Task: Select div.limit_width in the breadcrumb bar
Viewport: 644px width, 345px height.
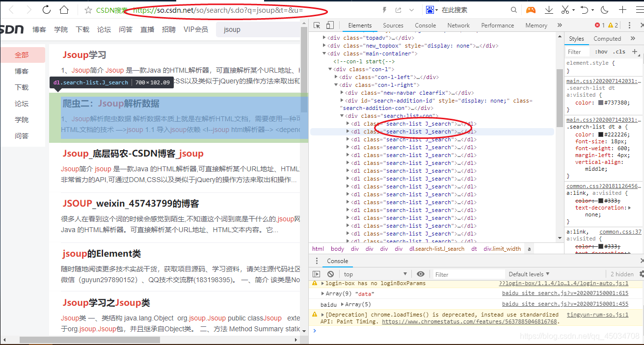Action: pos(501,249)
